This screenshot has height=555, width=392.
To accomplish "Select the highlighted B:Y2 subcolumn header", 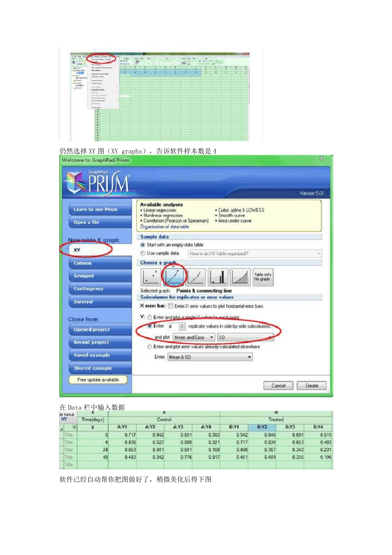I will point(262,427).
